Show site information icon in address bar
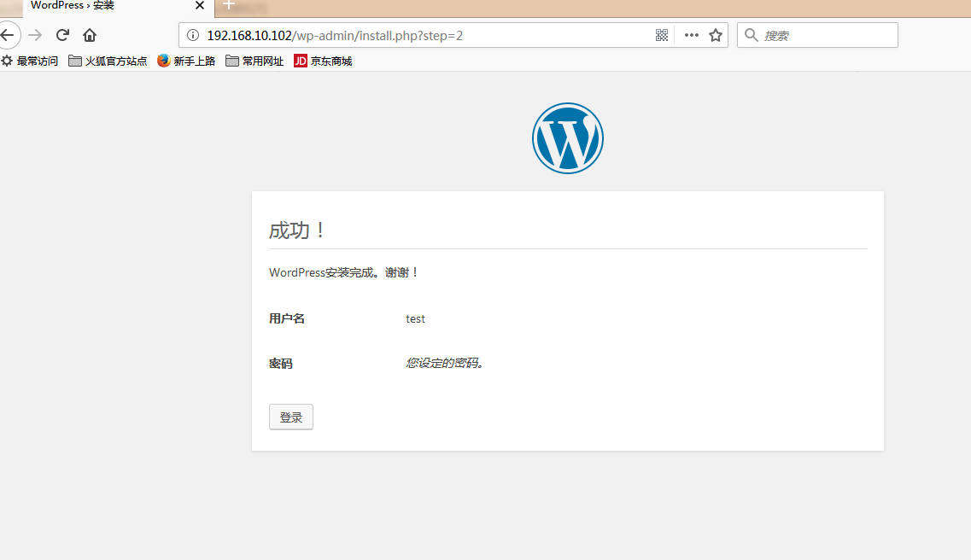The image size is (971, 560). 193,35
